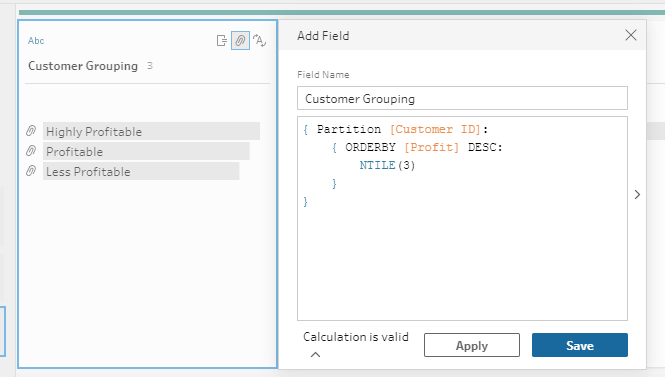Expand the function reference side arrow
The image size is (665, 377).
click(x=637, y=195)
